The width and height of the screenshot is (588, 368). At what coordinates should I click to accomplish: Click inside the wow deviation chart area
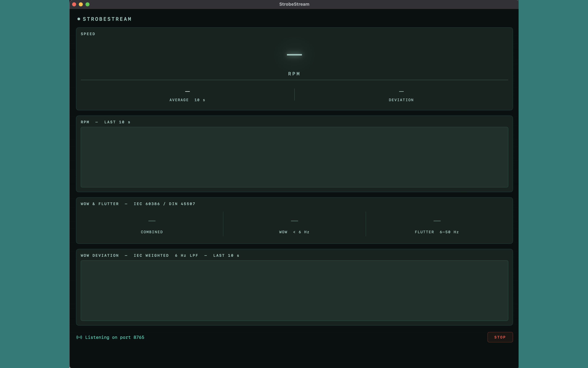(x=294, y=290)
